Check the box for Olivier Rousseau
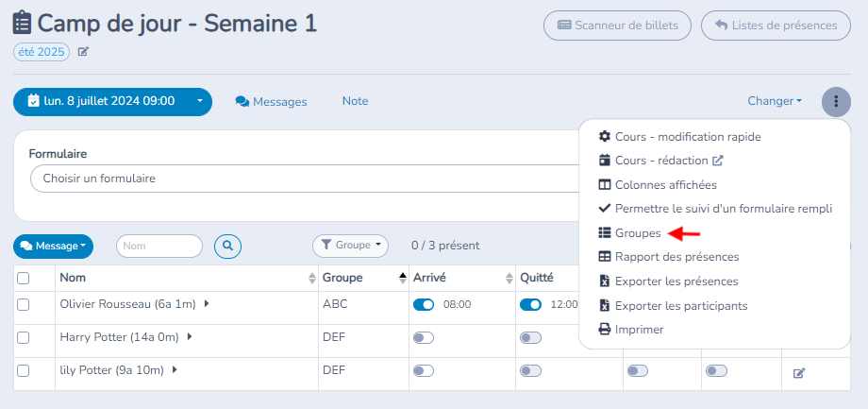 (x=24, y=304)
